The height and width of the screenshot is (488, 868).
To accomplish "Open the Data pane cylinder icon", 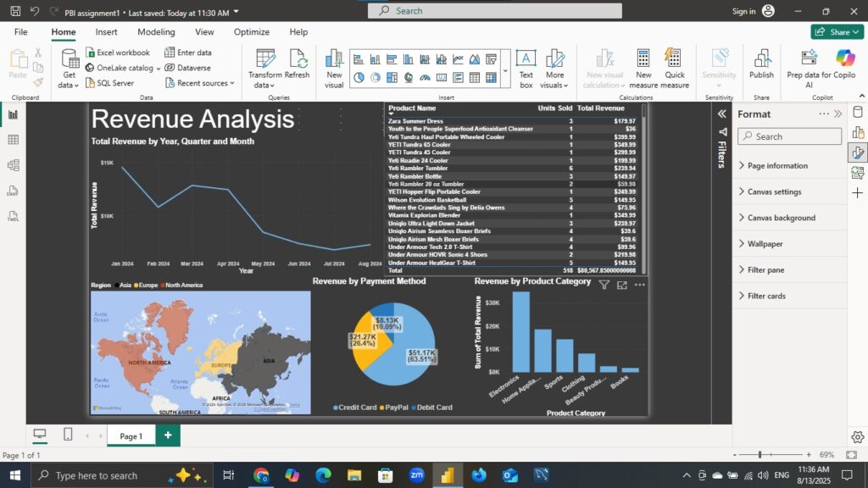I will pyautogui.click(x=858, y=113).
